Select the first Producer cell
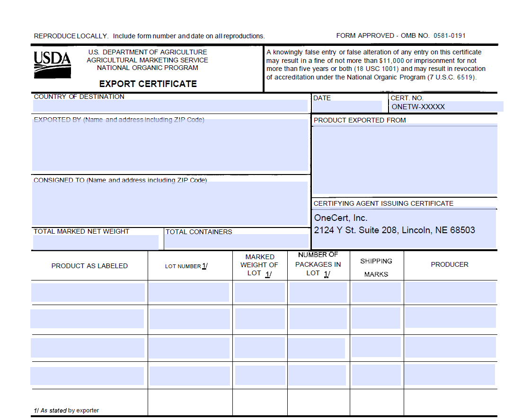The image size is (513, 420). click(450, 292)
